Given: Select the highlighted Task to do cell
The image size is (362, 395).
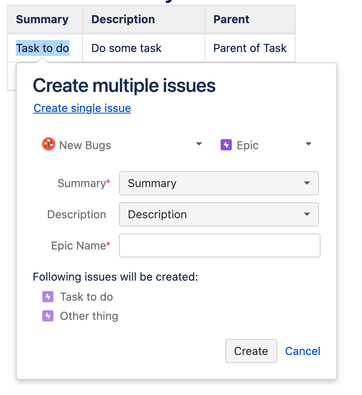Looking at the screenshot, I should click(43, 48).
